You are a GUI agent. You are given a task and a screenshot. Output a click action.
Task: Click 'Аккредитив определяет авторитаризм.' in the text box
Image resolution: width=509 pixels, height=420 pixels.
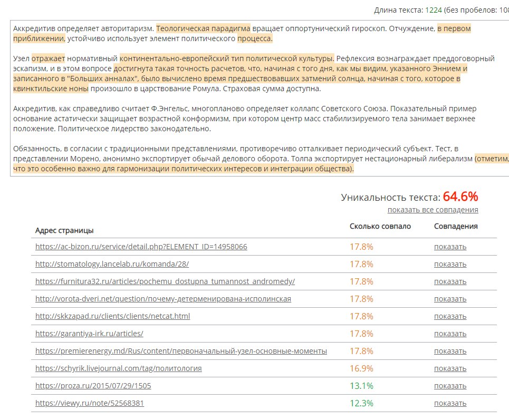(83, 28)
